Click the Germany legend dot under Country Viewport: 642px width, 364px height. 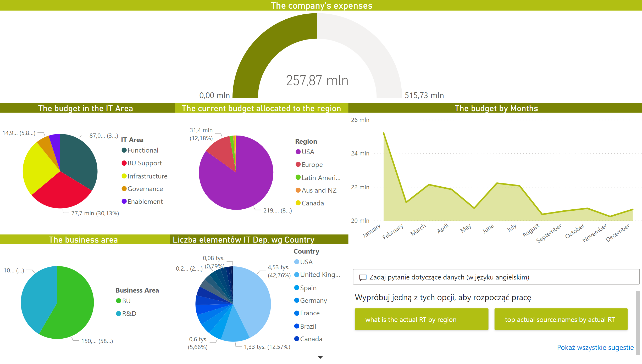click(297, 300)
